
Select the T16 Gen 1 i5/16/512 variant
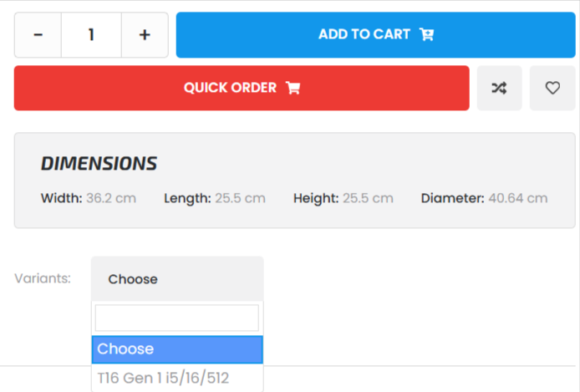click(x=163, y=379)
